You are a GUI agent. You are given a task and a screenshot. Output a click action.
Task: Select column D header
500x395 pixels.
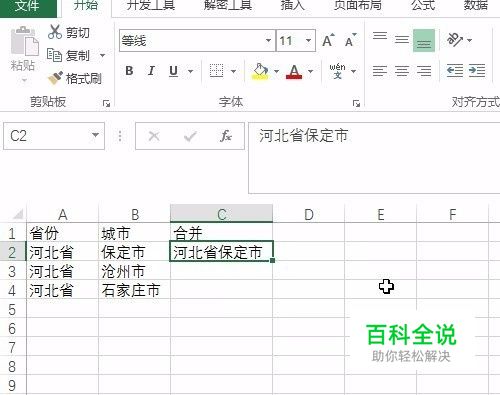click(x=309, y=215)
